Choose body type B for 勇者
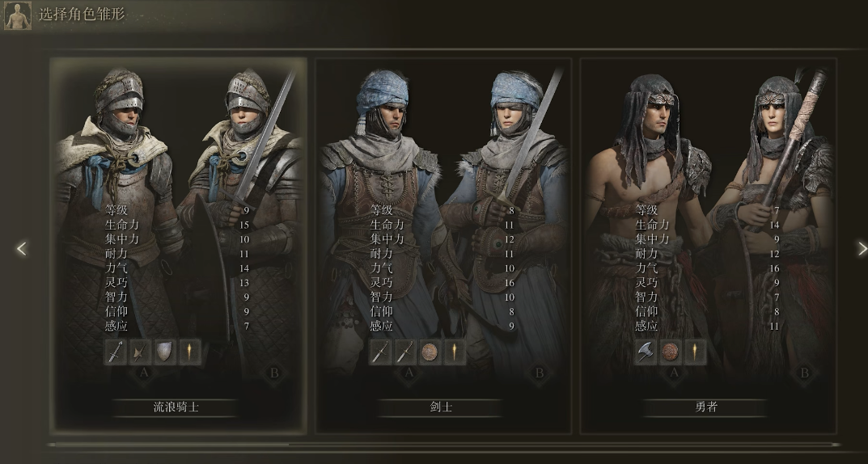This screenshot has width=868, height=464. [x=805, y=373]
